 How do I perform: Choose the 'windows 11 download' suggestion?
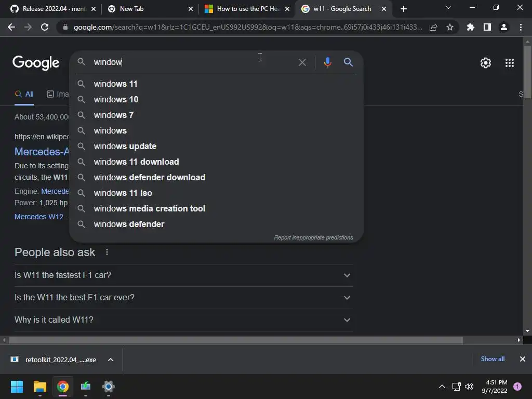click(217, 162)
